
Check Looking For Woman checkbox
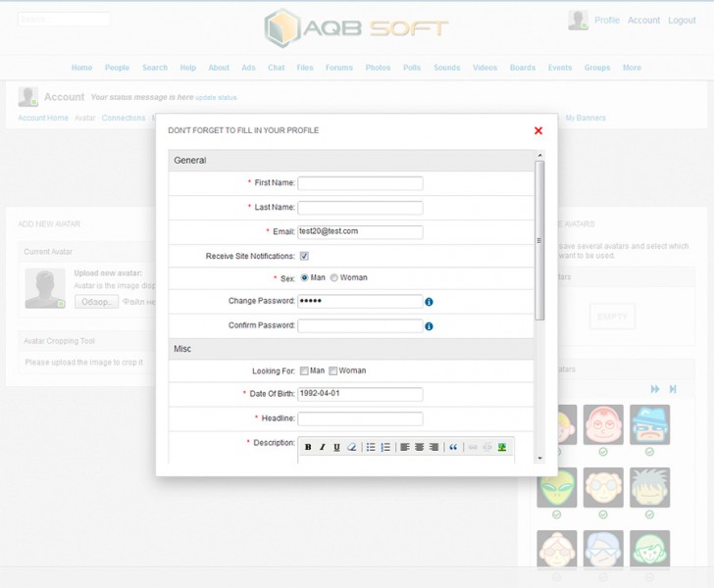click(332, 370)
